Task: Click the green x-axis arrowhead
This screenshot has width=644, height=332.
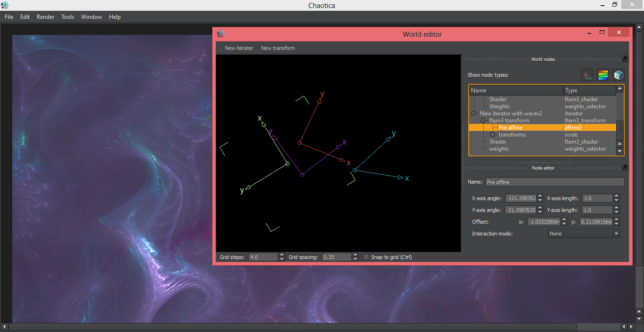Action: 263,125
